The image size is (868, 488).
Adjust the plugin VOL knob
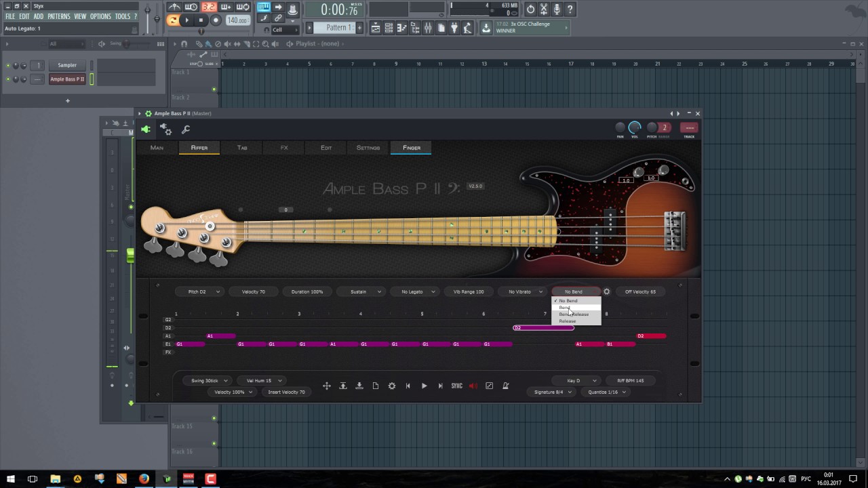pyautogui.click(x=635, y=127)
